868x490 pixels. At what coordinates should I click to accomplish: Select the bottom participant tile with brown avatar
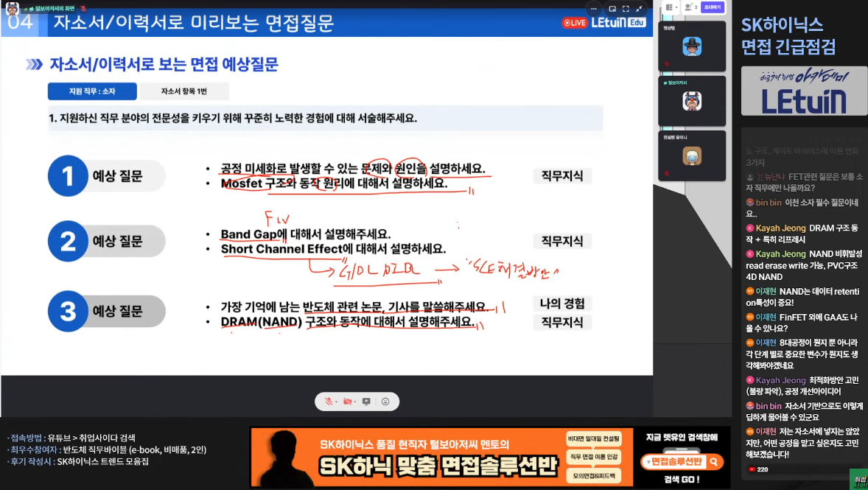[x=691, y=155]
